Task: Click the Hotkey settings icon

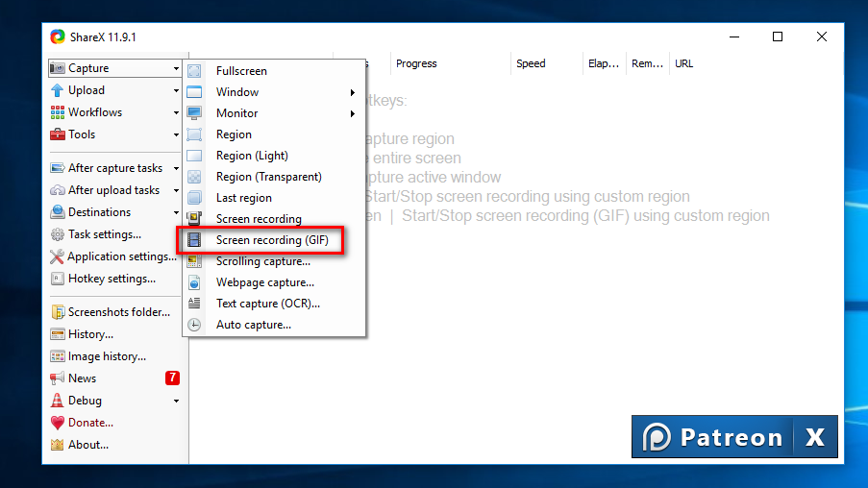Action: tap(57, 279)
